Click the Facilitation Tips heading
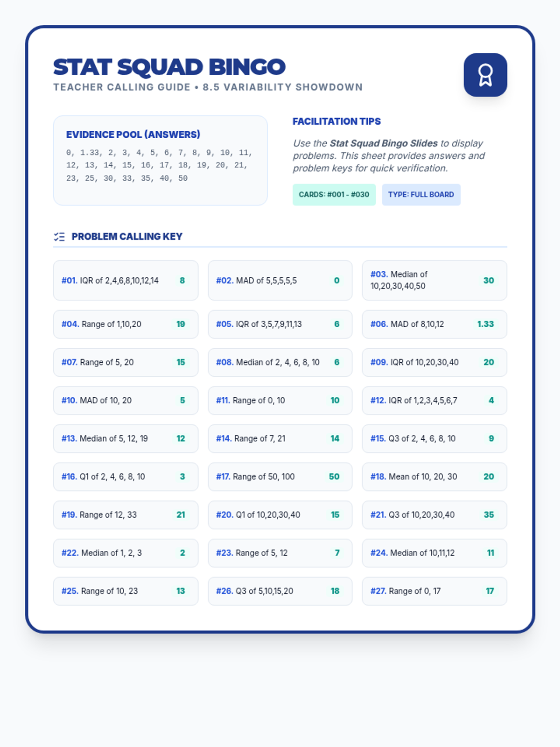 click(x=336, y=121)
